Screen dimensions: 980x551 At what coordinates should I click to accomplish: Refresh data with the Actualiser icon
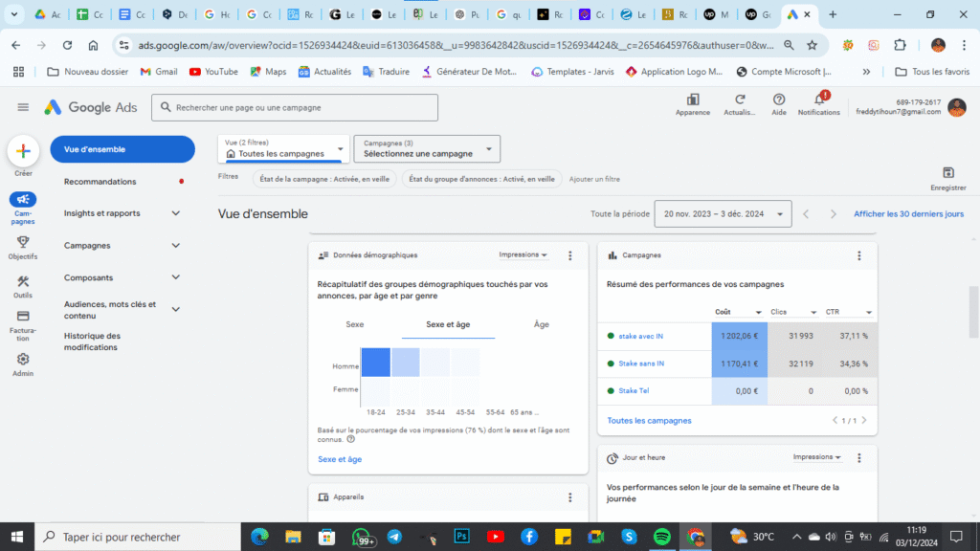739,102
